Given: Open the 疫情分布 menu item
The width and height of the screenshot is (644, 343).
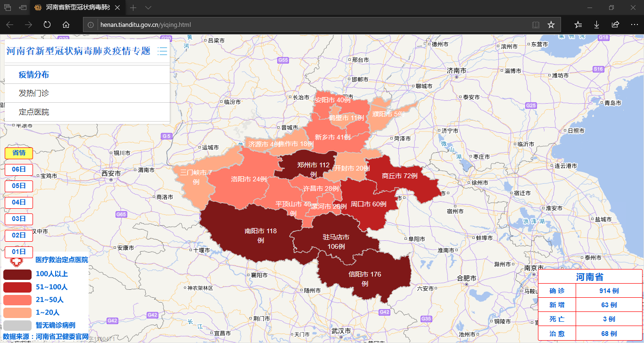Looking at the screenshot, I should click(34, 74).
